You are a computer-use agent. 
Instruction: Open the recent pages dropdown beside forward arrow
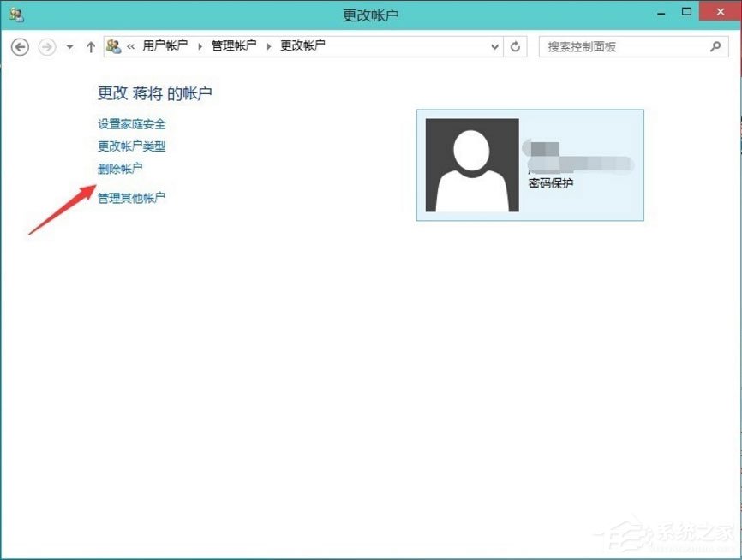pos(69,47)
